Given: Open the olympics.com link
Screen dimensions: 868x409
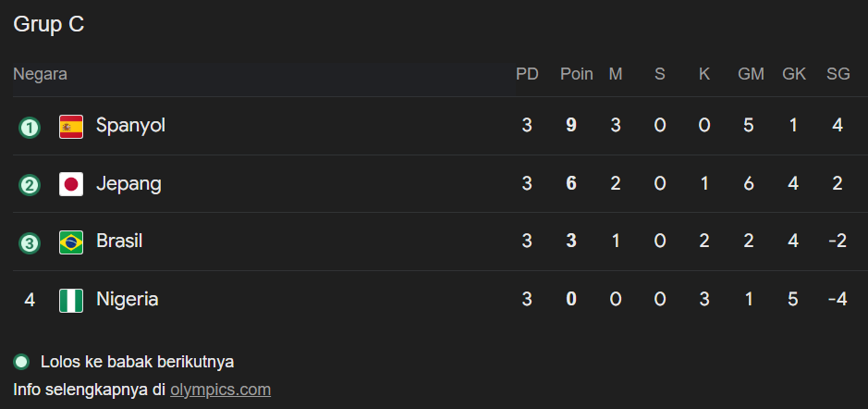Looking at the screenshot, I should pyautogui.click(x=220, y=390).
